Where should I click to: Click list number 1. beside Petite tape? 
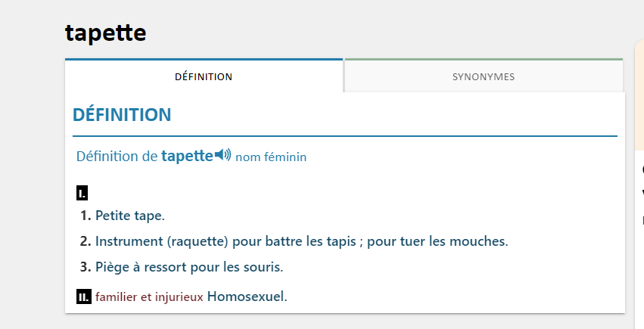click(x=86, y=216)
